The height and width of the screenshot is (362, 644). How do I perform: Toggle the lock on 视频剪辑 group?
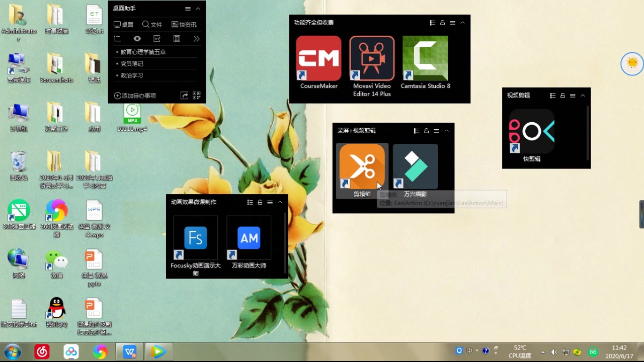click(x=562, y=96)
